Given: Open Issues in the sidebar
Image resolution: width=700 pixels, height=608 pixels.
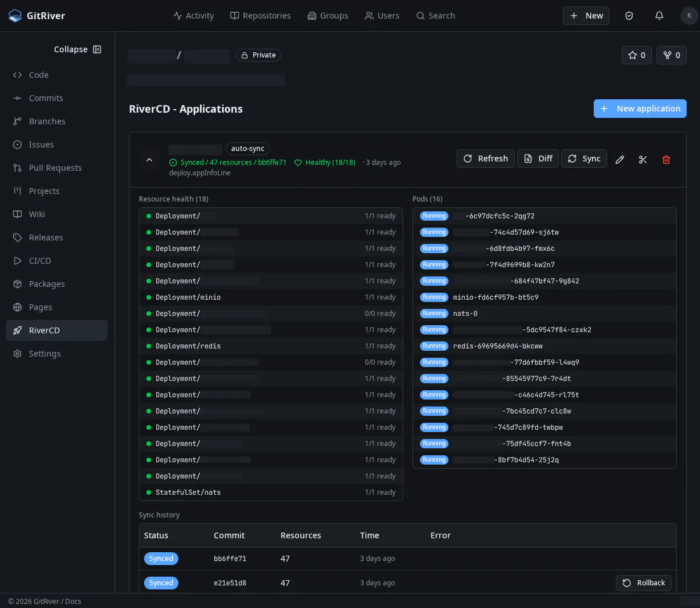Looking at the screenshot, I should click(x=56, y=145).
